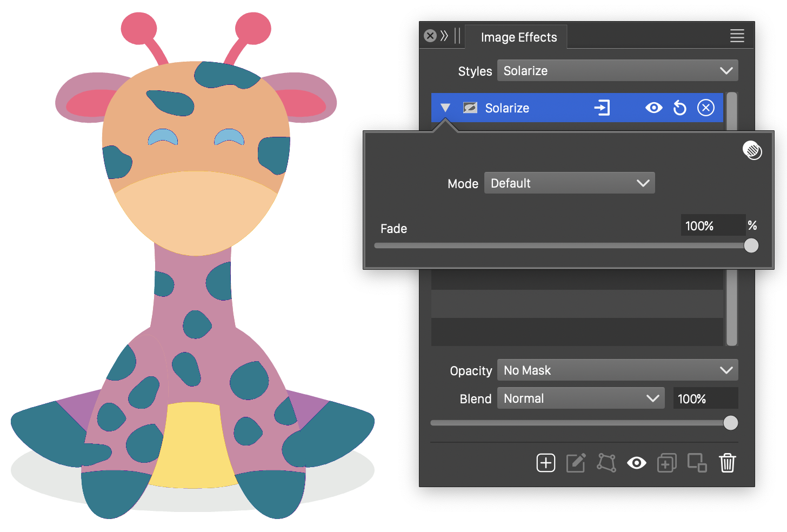Collapse the Solarize effect disclosure triangle
Viewport: 787px width, 532px height.
click(445, 108)
